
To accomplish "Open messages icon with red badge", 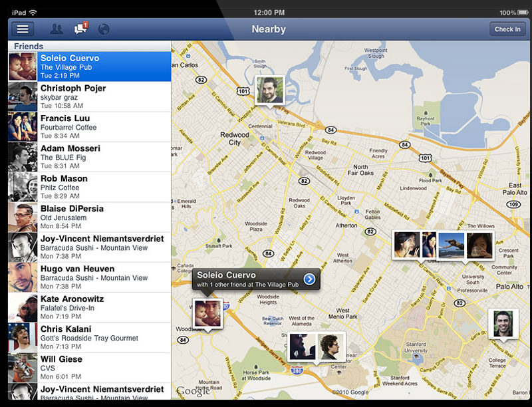I will tap(80, 29).
